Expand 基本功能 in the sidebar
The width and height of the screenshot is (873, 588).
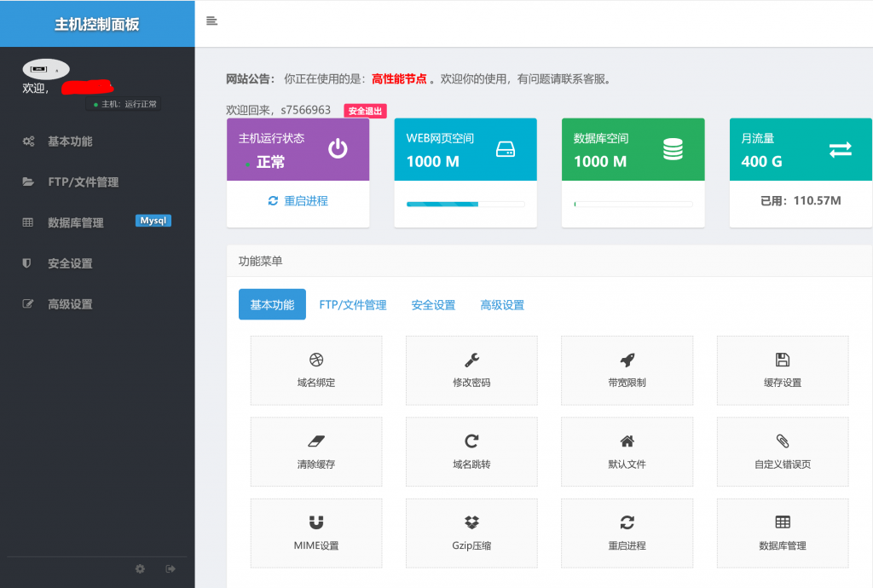coord(70,141)
